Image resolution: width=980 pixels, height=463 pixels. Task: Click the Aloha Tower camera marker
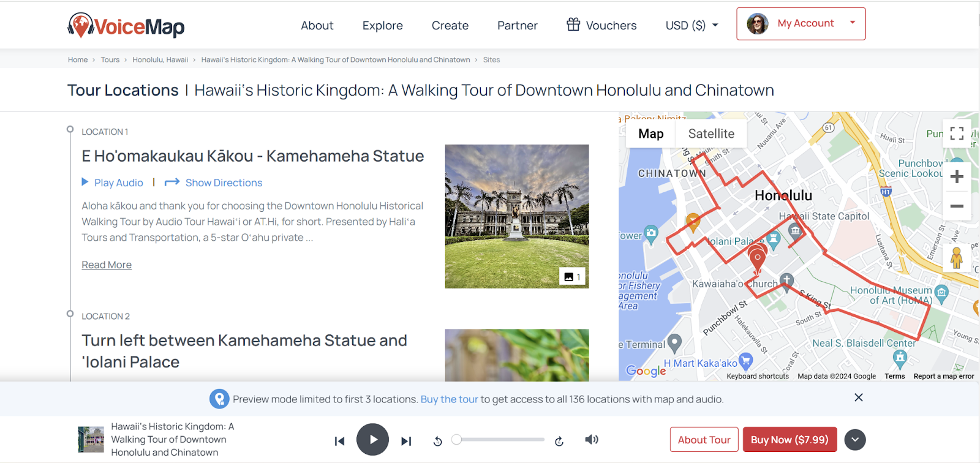651,233
